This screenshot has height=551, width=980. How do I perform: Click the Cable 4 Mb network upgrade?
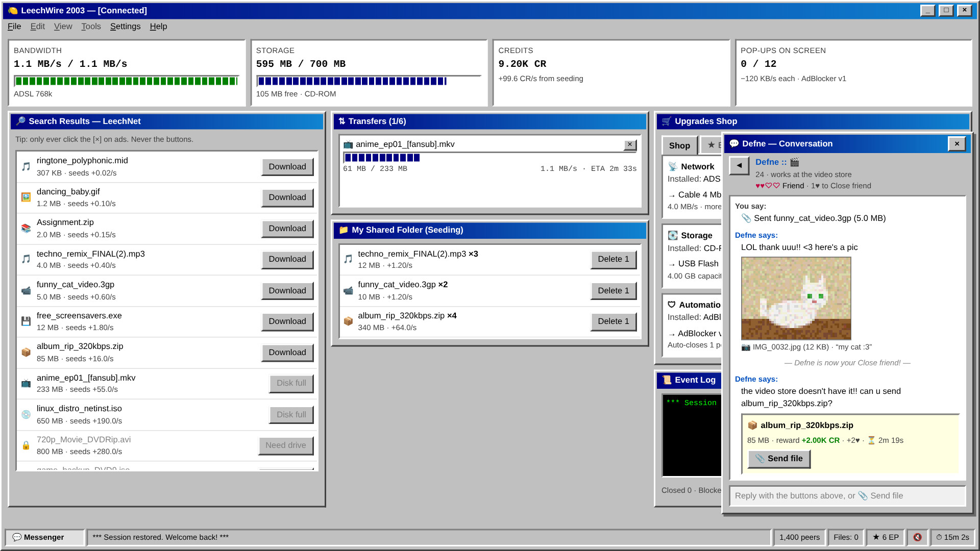point(694,195)
